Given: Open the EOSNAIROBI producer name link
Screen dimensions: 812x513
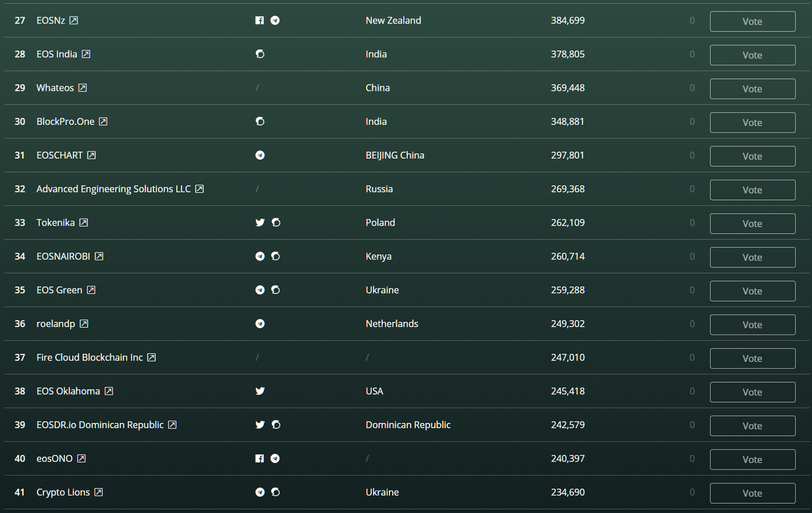Looking at the screenshot, I should [x=63, y=256].
